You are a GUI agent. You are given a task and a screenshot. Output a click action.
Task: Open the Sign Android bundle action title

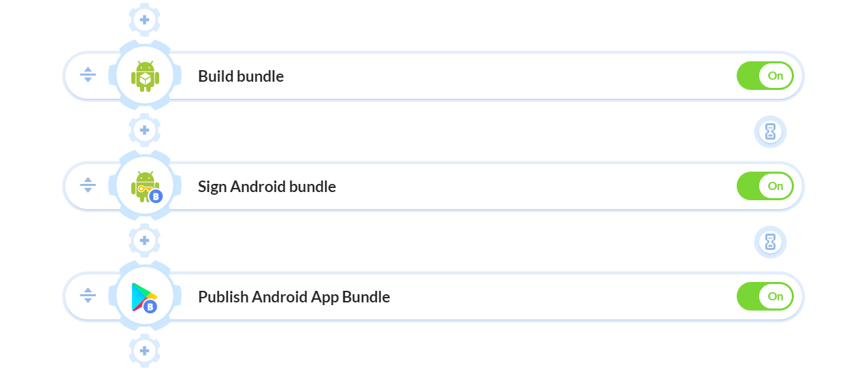tap(267, 187)
